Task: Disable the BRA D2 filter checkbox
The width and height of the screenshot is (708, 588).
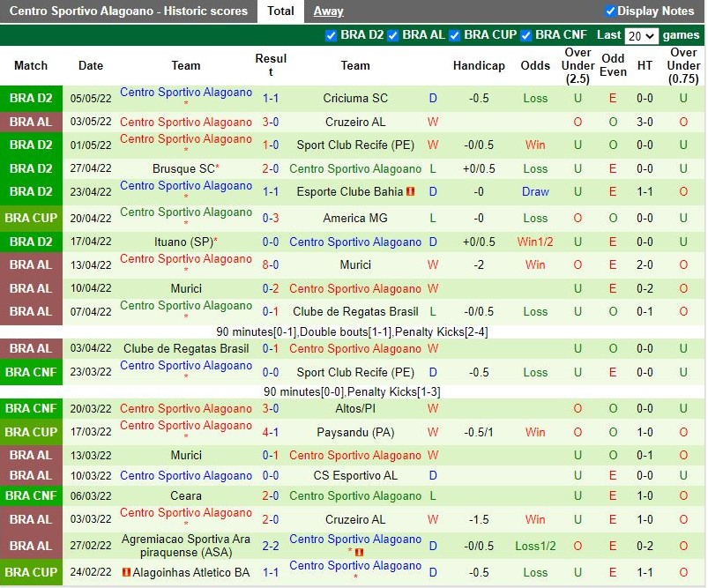Action: [x=332, y=36]
